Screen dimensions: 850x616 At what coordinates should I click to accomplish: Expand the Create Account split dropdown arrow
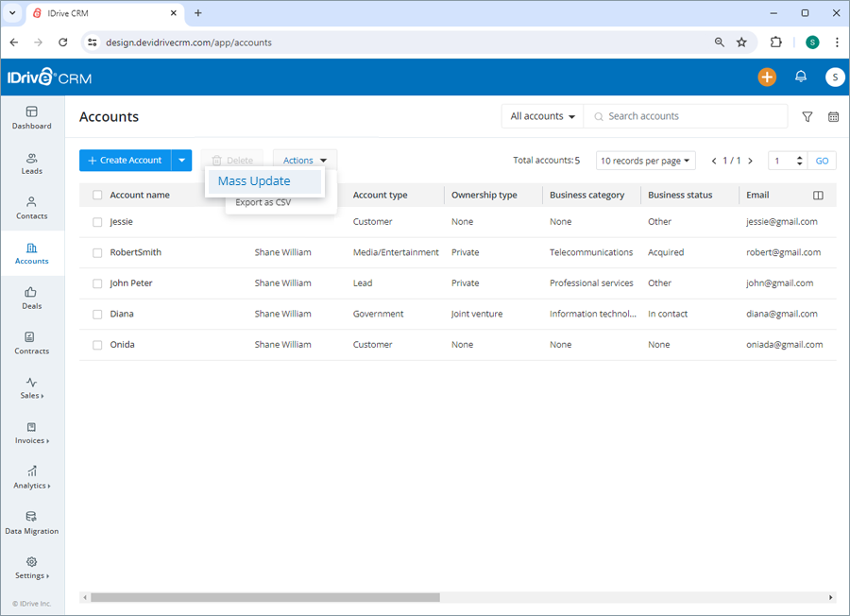[x=180, y=160]
